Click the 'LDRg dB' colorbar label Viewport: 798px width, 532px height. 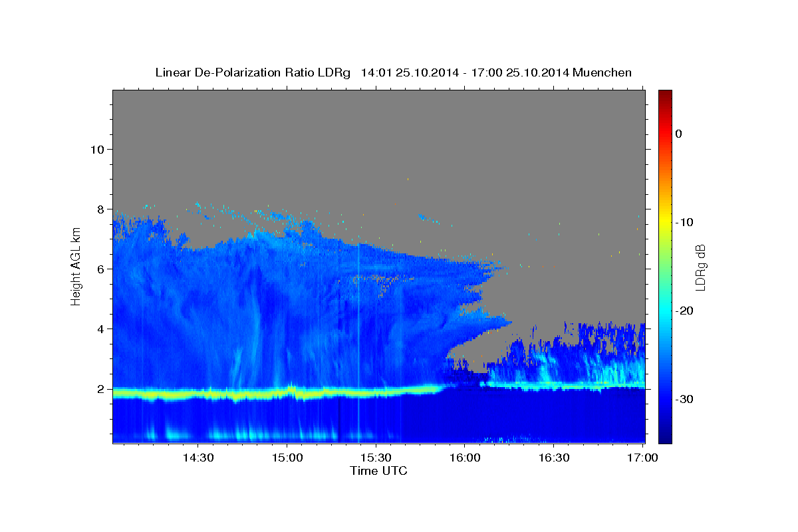(x=700, y=267)
